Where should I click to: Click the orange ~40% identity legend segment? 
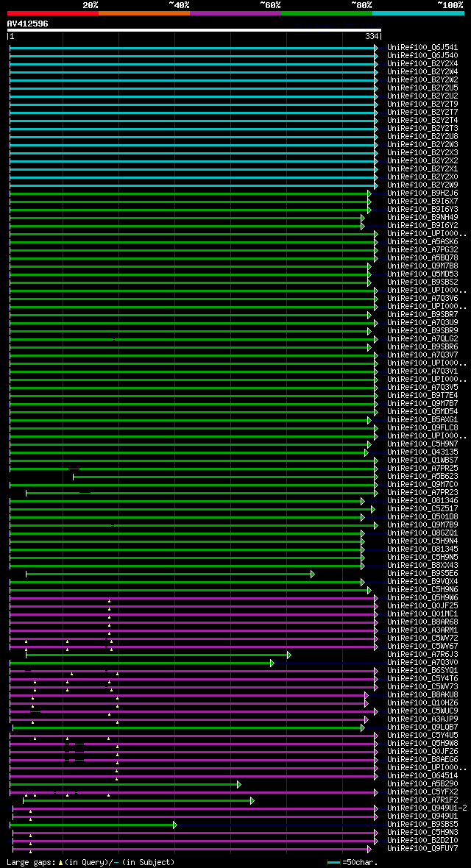pos(144,13)
